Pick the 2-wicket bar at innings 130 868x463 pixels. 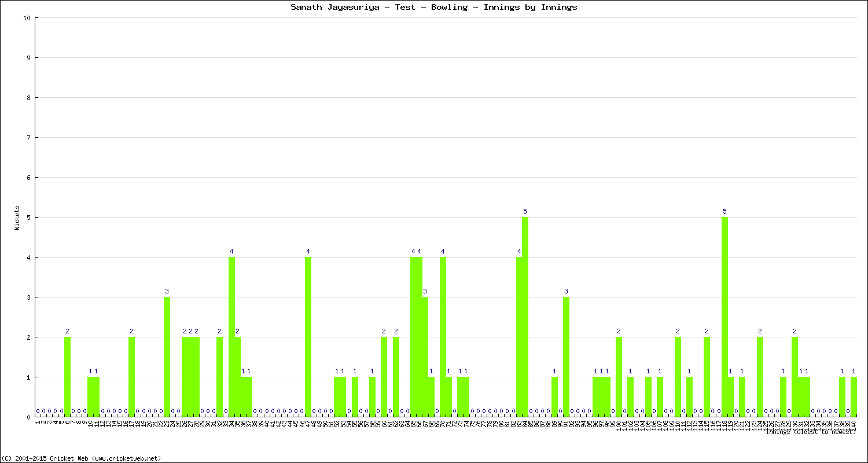point(795,377)
